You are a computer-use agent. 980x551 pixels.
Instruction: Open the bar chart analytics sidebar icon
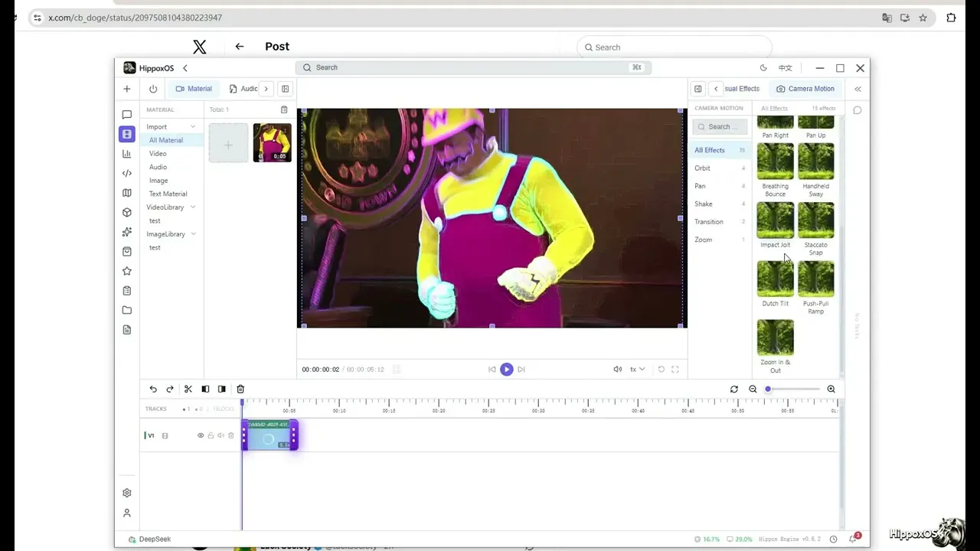point(127,154)
